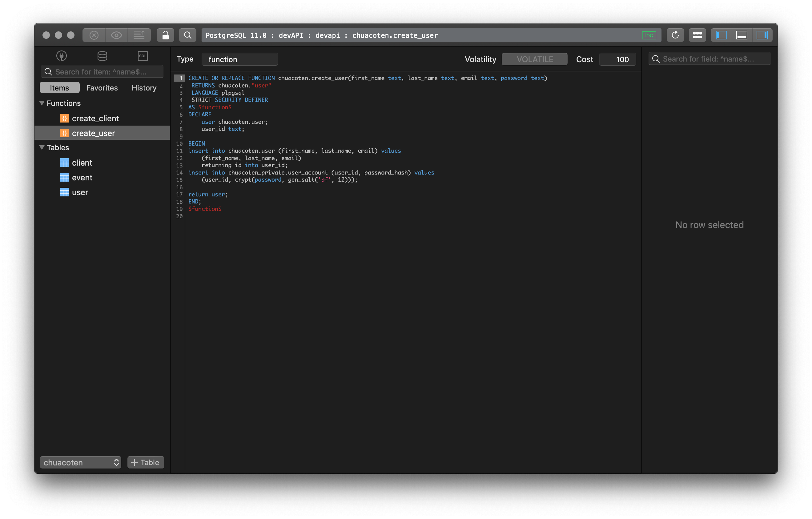
Task: Select the create_client function
Action: click(95, 119)
